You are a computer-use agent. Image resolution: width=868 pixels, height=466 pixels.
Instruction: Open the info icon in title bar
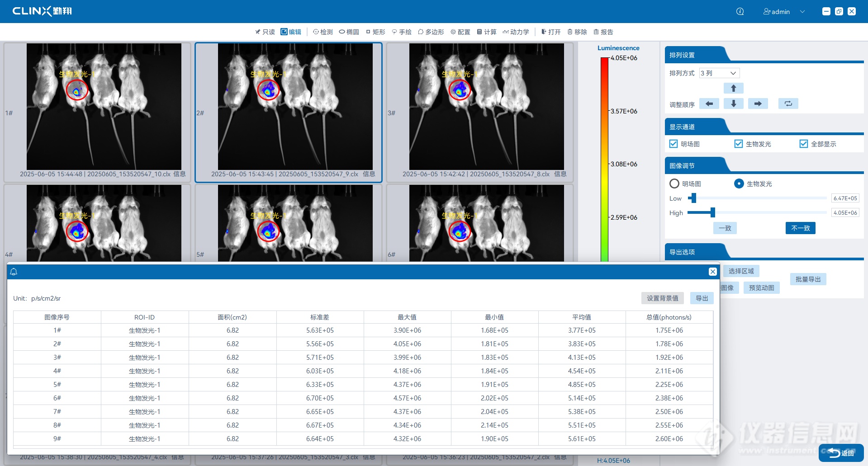pyautogui.click(x=740, y=12)
